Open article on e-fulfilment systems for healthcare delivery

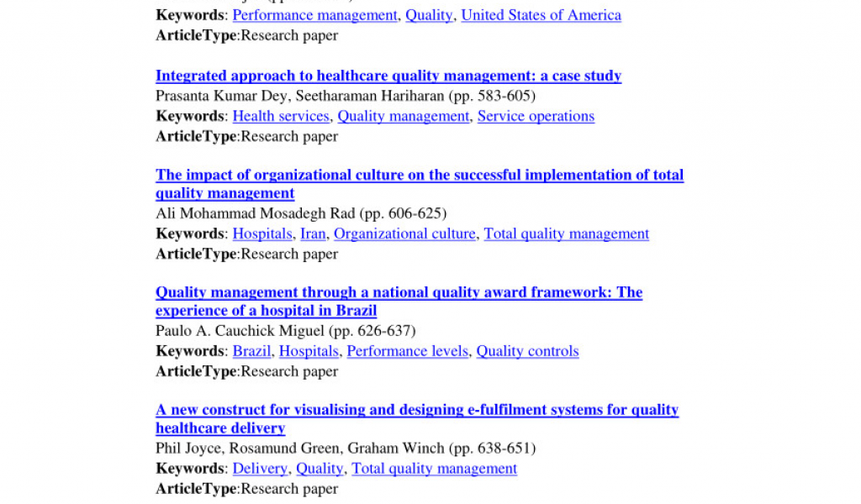tap(417, 418)
